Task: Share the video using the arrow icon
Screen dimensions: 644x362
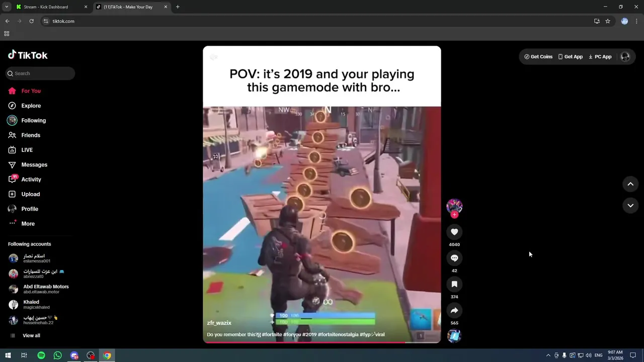Action: (x=454, y=310)
